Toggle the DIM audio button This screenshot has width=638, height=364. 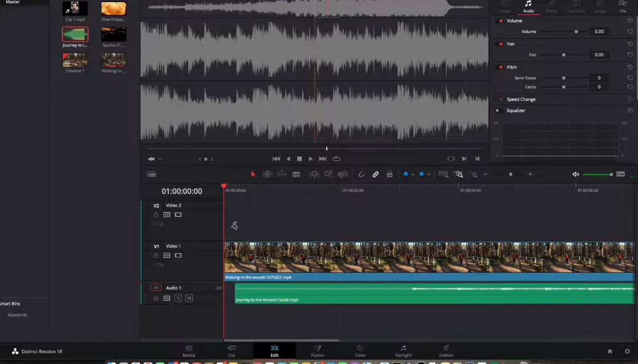620,174
